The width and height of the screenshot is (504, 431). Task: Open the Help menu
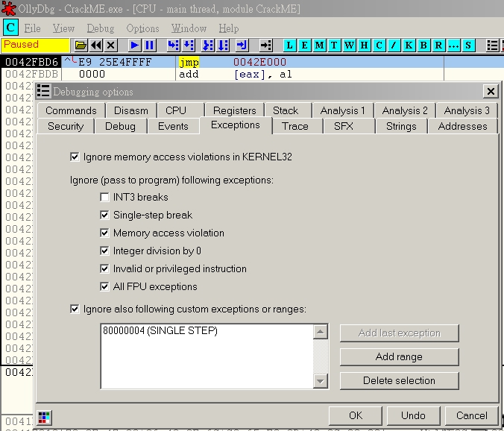click(229, 28)
